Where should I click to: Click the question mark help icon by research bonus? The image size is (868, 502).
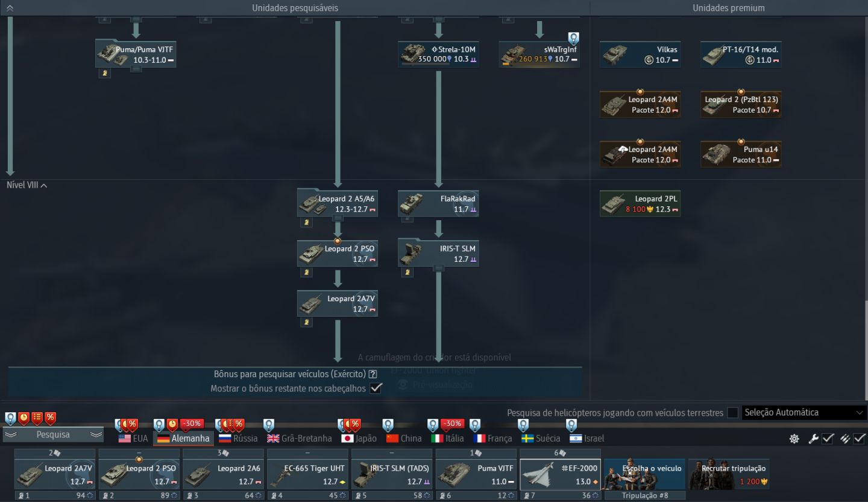(x=373, y=374)
